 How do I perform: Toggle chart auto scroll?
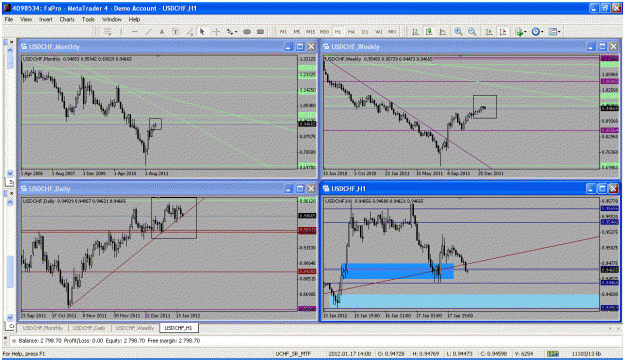489,32
